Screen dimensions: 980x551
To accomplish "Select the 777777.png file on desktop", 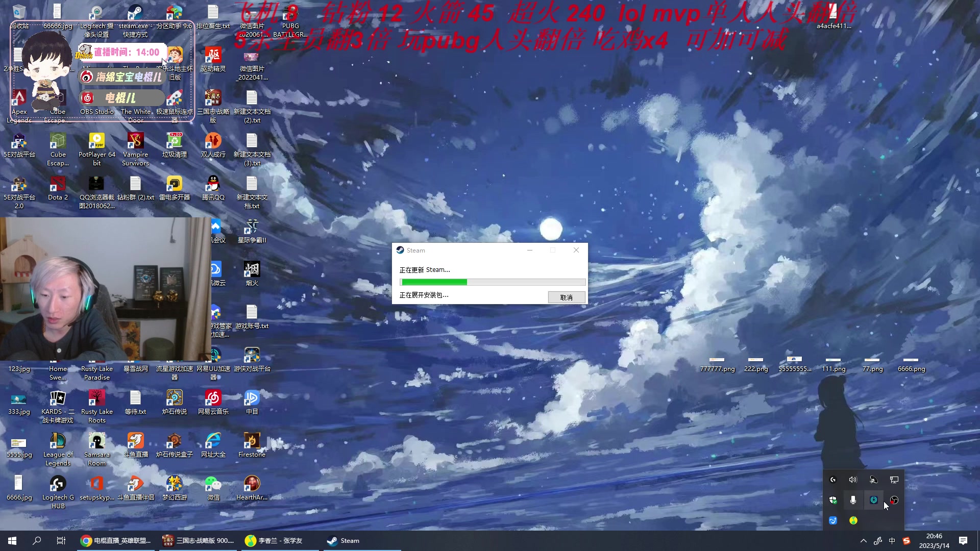I will pos(717,364).
